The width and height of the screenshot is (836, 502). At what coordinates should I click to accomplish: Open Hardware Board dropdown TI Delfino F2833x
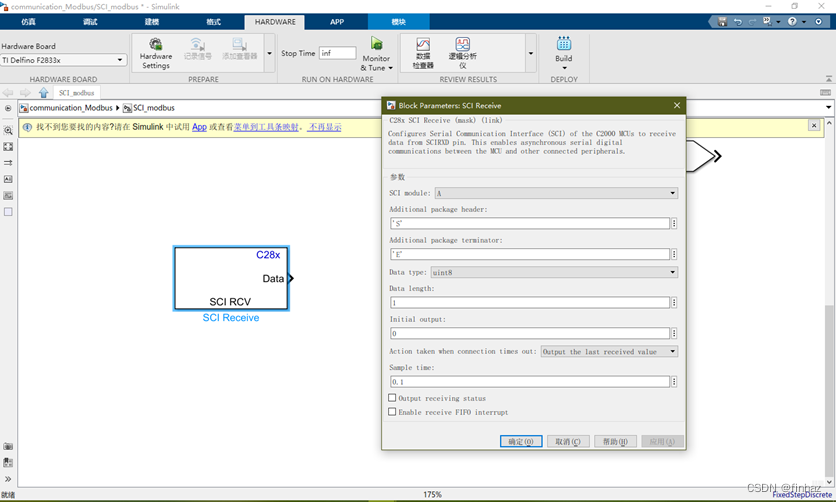click(x=63, y=60)
